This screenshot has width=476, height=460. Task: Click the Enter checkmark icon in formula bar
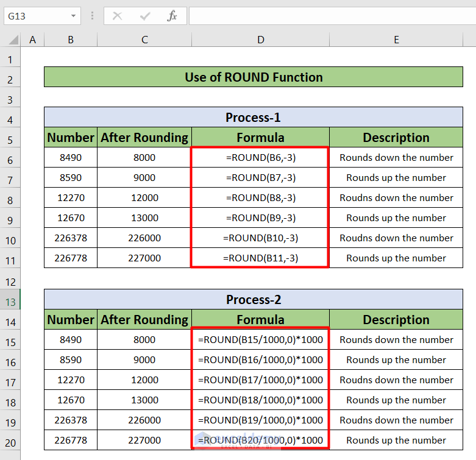pyautogui.click(x=145, y=16)
